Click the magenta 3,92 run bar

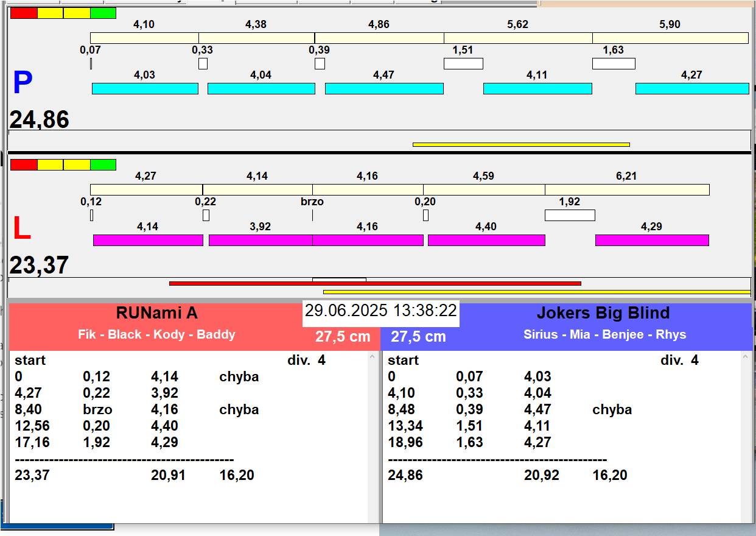260,240
